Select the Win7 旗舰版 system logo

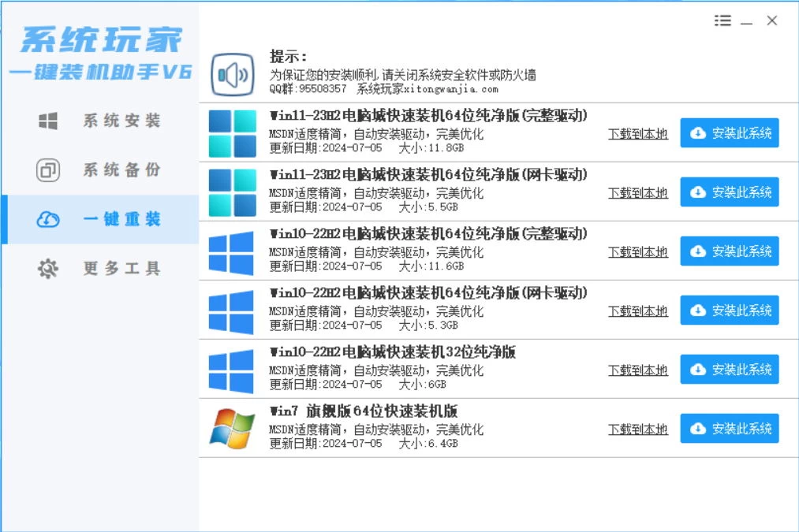(229, 427)
